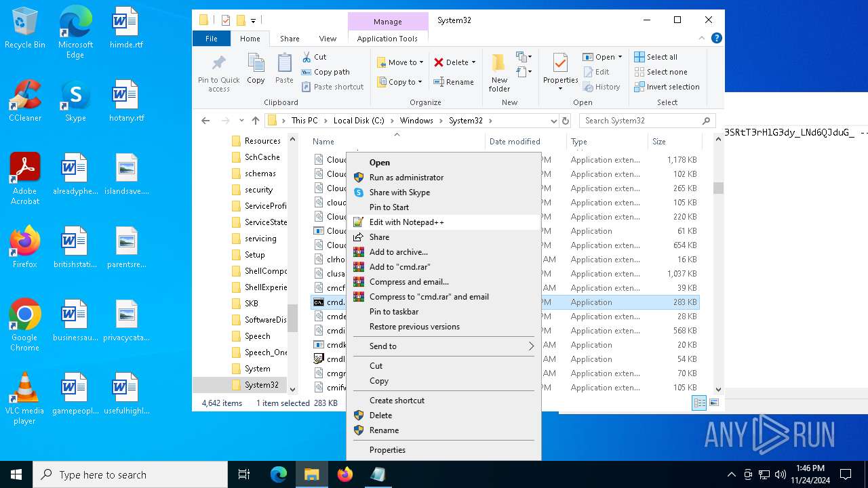Click Copy path in the ribbon
Image resolution: width=868 pixels, height=488 pixels.
point(325,72)
